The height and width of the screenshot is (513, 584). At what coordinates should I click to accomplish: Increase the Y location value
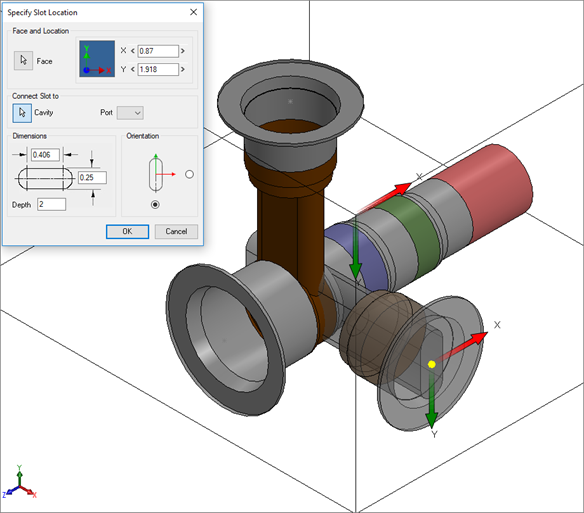(x=182, y=69)
